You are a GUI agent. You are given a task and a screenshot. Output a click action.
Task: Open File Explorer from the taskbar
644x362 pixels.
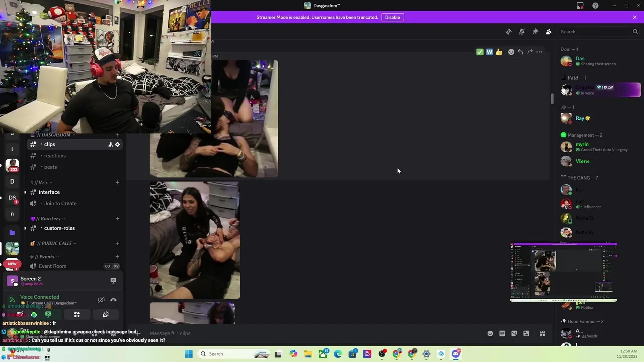(x=308, y=354)
